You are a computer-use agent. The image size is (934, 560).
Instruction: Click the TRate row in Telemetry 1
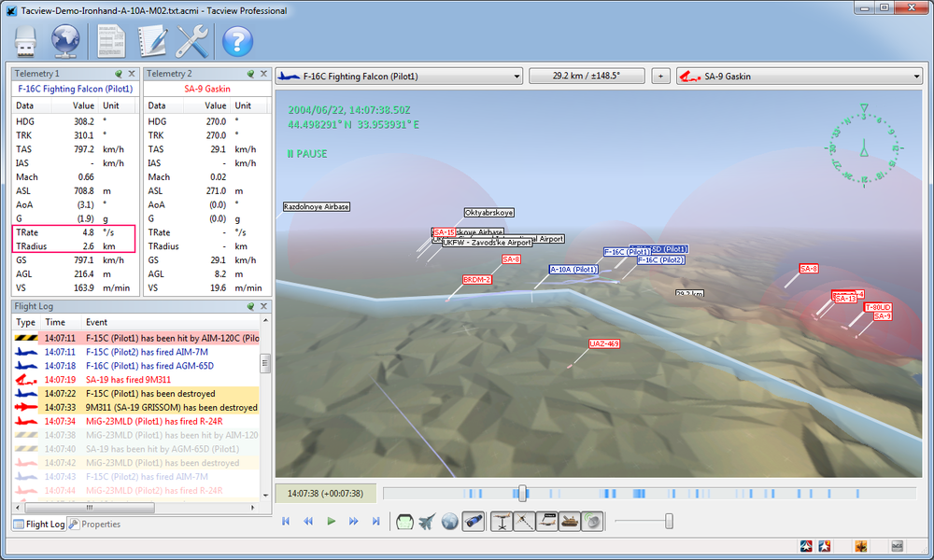coord(74,232)
